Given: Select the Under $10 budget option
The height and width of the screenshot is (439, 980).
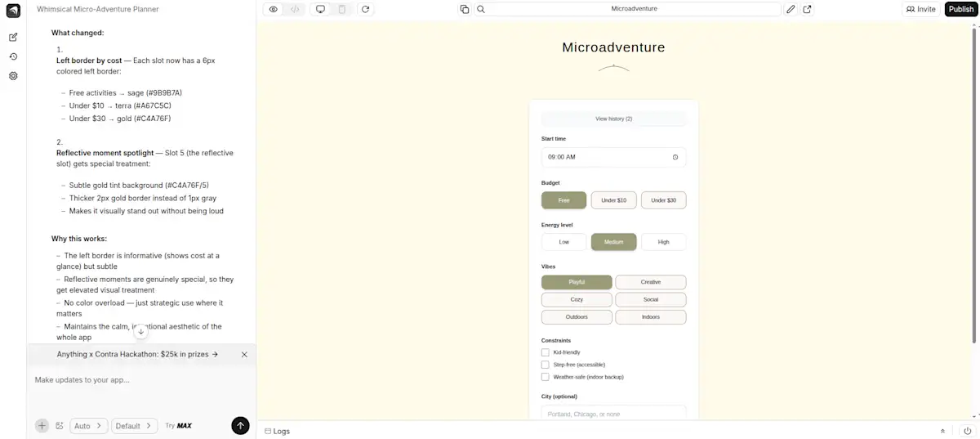Looking at the screenshot, I should tap(613, 200).
